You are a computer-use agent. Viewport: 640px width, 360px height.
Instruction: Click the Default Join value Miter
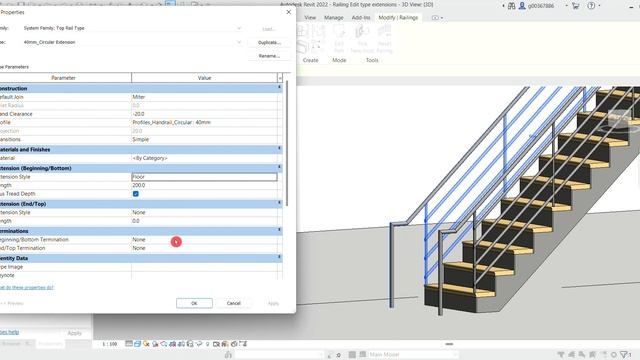[x=204, y=97]
